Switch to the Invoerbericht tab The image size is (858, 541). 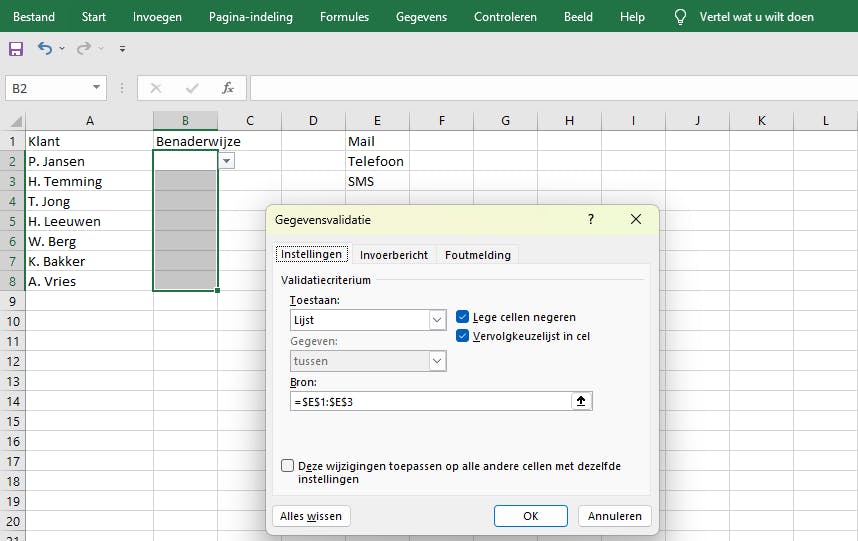pyautogui.click(x=394, y=255)
